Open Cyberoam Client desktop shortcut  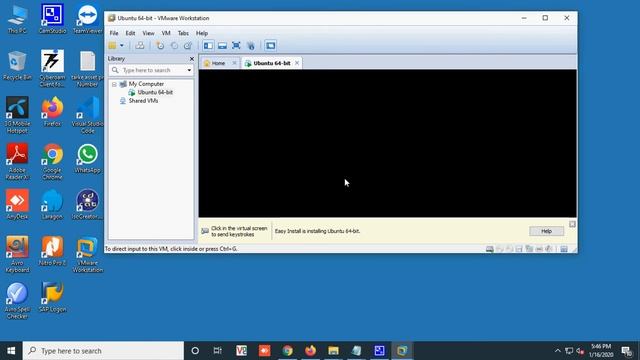(x=52, y=69)
